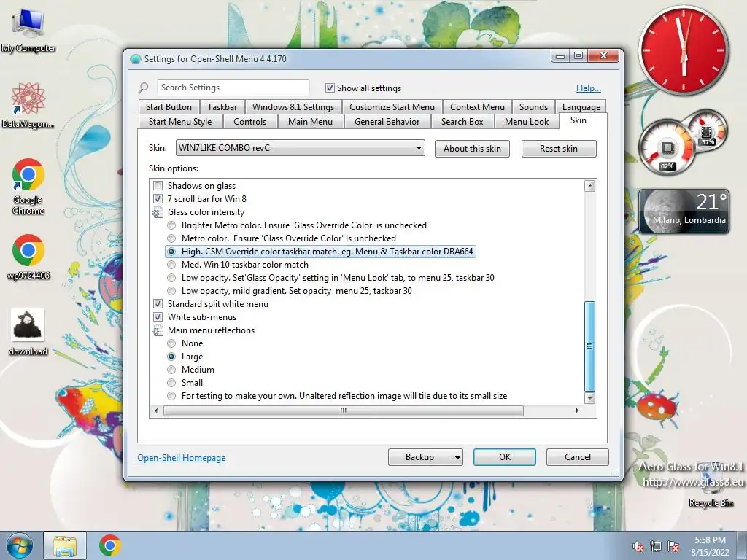Open the Language tab
The height and width of the screenshot is (560, 747).
tap(581, 107)
